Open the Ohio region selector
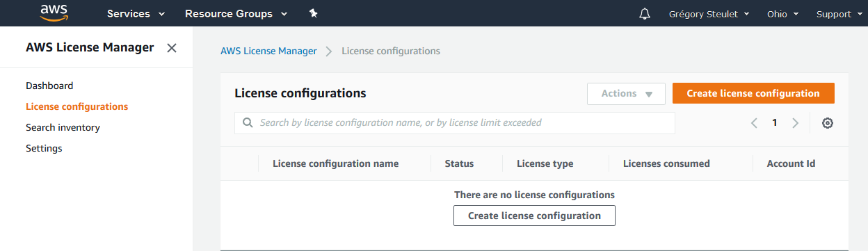This screenshot has height=251, width=868. point(782,14)
